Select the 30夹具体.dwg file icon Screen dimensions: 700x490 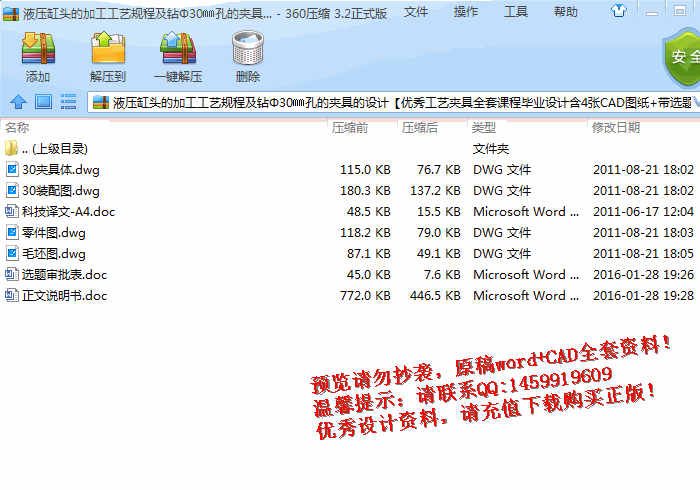tap(12, 170)
